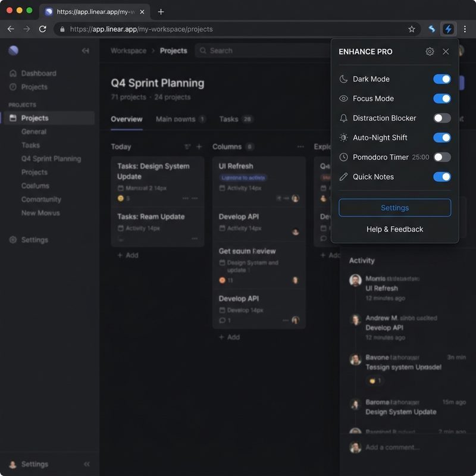Collapse sidebar using bottom double-chevron
476x476 pixels.
[87, 464]
